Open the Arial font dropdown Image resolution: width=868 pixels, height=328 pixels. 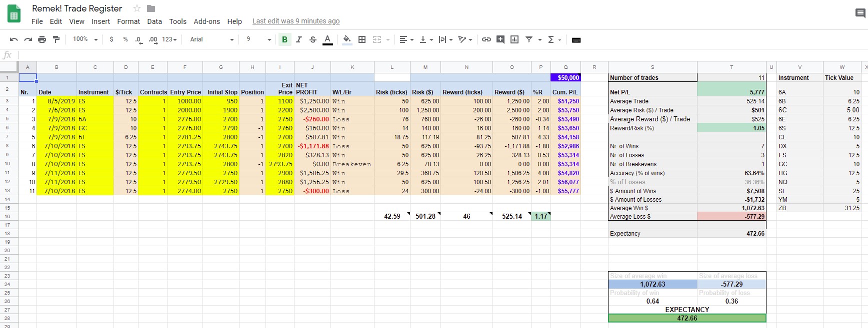click(x=211, y=39)
